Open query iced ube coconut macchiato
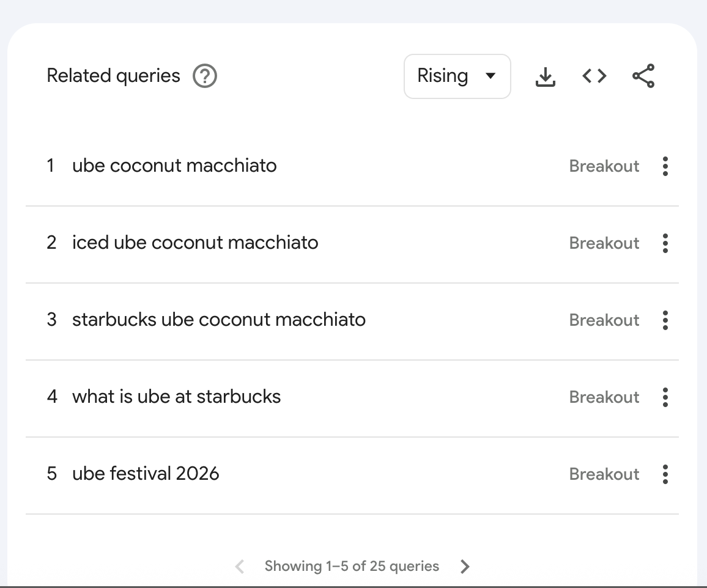The image size is (707, 588). [195, 243]
